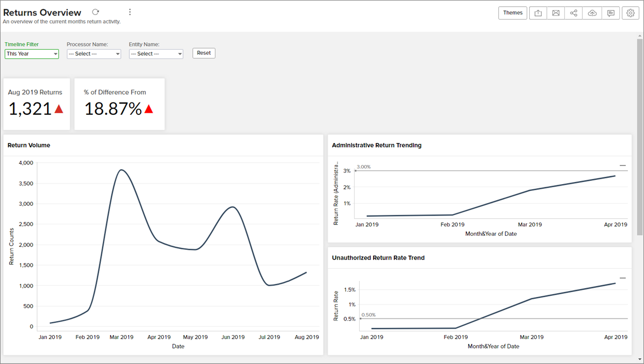644x364 pixels.
Task: Open the Processor Name select dropdown
Action: pyautogui.click(x=94, y=54)
